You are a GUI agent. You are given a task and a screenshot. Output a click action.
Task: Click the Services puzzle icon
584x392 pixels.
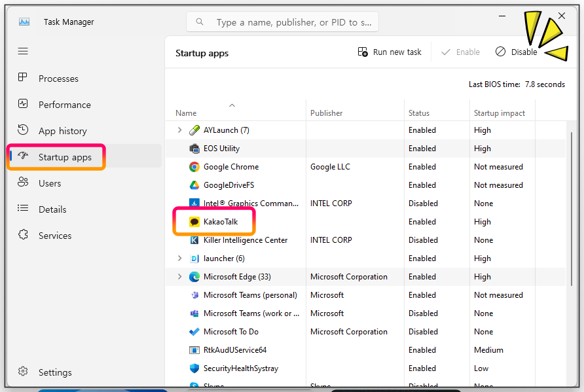23,234
